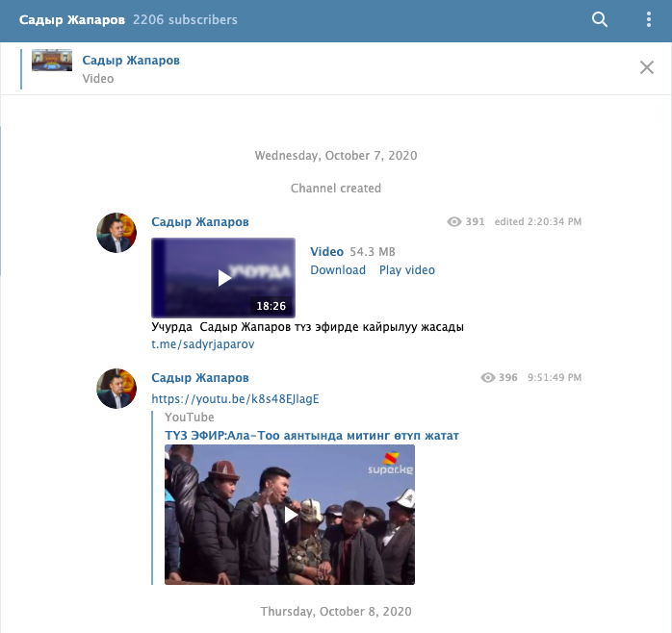The width and height of the screenshot is (672, 633).
Task: Open the t.me/sadyrjaparov link
Action: (203, 343)
